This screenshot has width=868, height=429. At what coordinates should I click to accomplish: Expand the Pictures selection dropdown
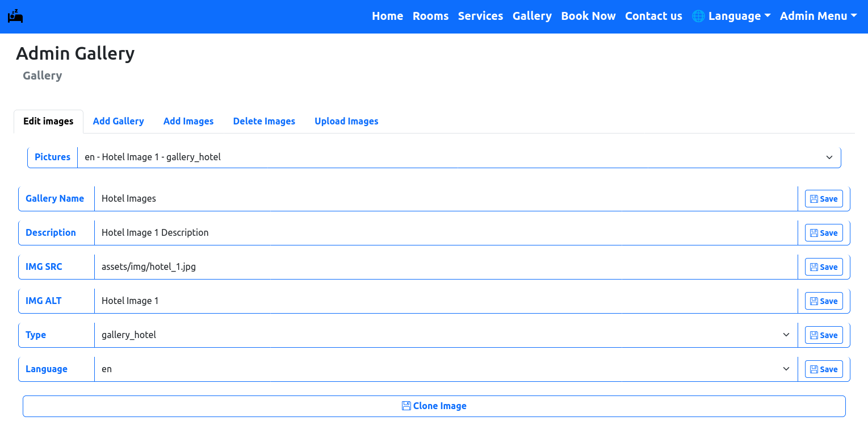point(459,157)
